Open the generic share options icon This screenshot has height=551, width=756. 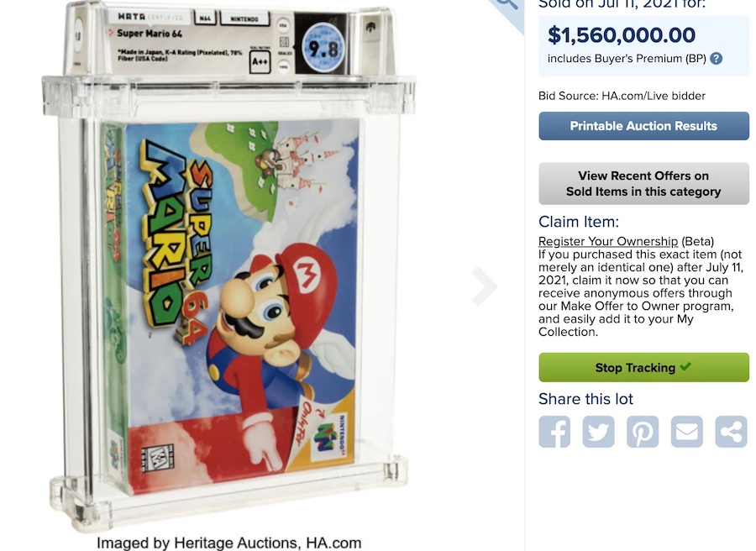point(731,432)
